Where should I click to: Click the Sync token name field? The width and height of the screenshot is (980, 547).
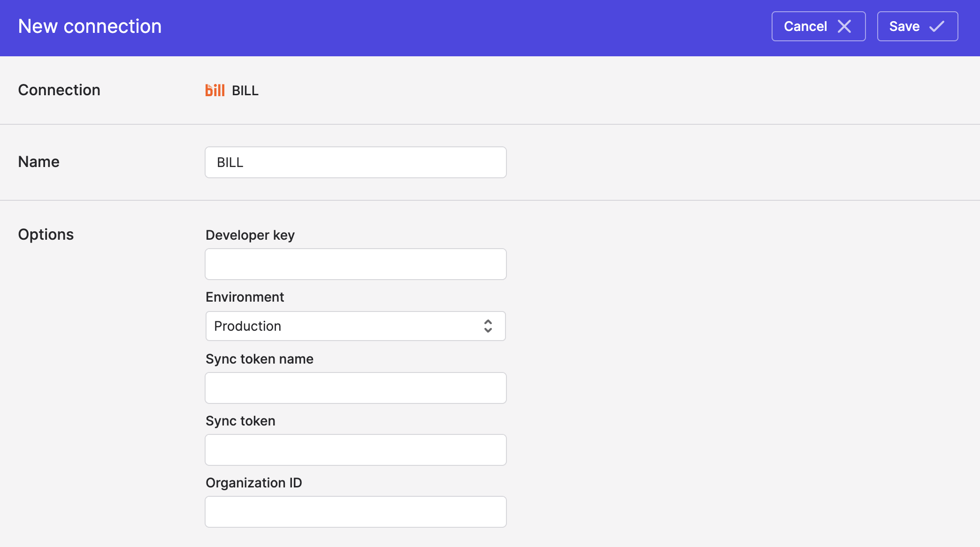356,388
